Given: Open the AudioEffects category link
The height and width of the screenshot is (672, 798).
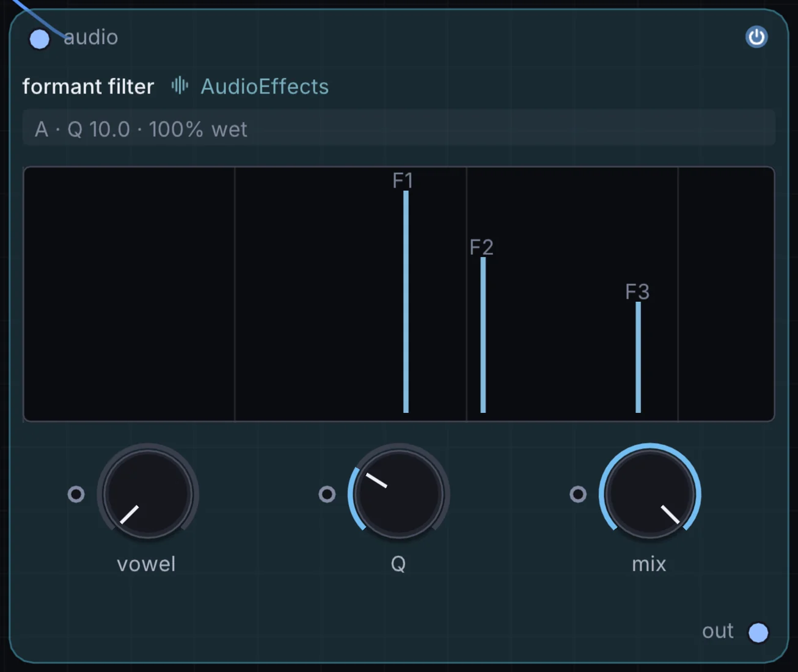Looking at the screenshot, I should 265,87.
